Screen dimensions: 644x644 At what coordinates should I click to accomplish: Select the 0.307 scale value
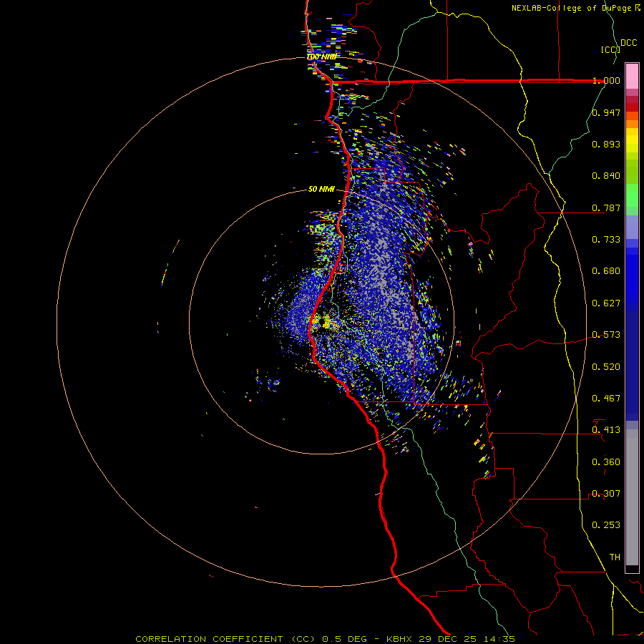point(606,494)
